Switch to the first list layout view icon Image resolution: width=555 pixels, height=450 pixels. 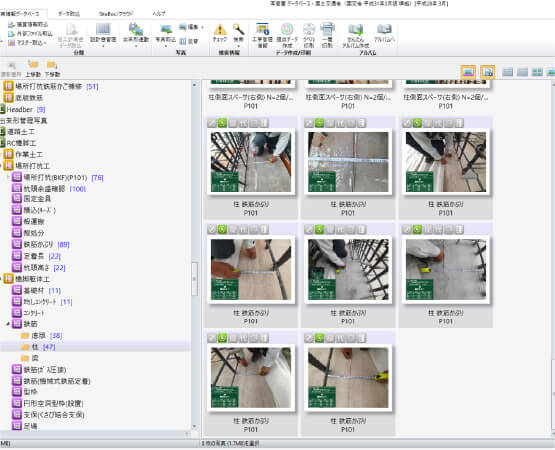coord(508,72)
